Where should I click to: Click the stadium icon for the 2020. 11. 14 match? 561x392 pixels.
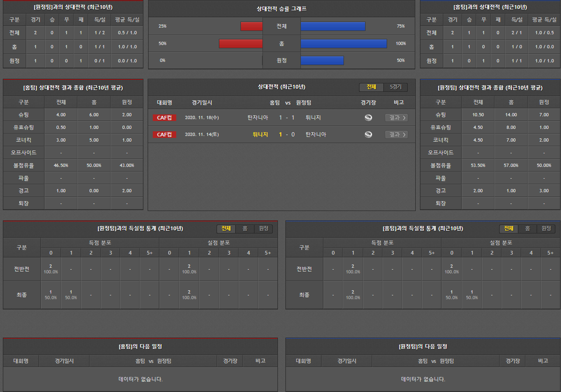(368, 135)
